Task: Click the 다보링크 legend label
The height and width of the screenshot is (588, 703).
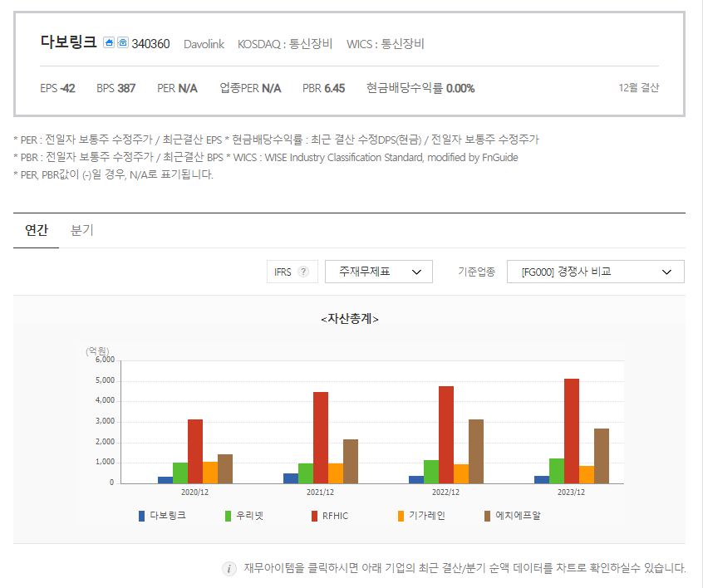Action: tap(168, 516)
